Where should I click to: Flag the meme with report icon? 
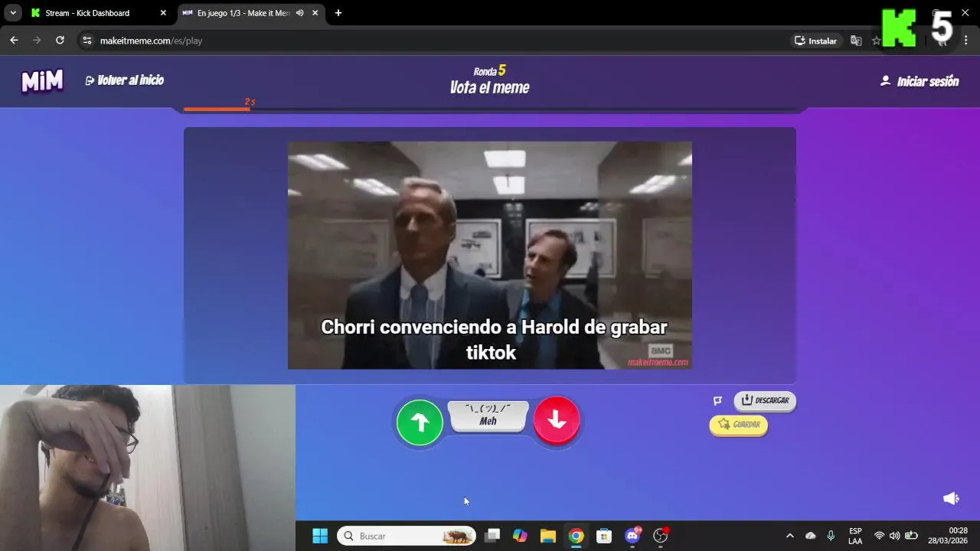tap(717, 400)
